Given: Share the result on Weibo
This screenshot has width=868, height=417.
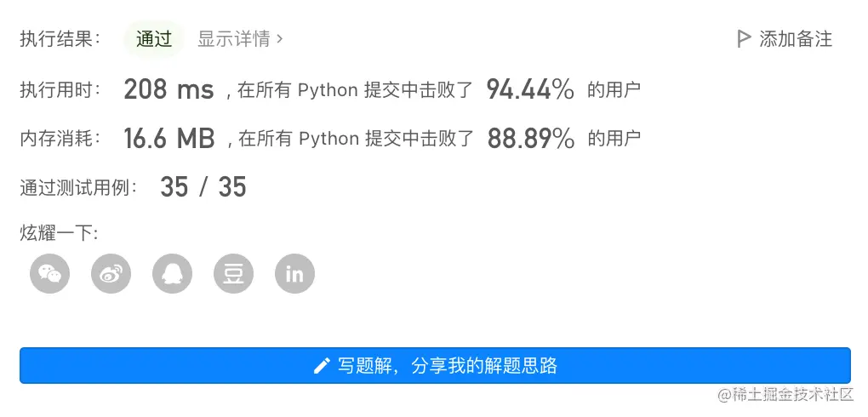Looking at the screenshot, I should click(x=111, y=274).
